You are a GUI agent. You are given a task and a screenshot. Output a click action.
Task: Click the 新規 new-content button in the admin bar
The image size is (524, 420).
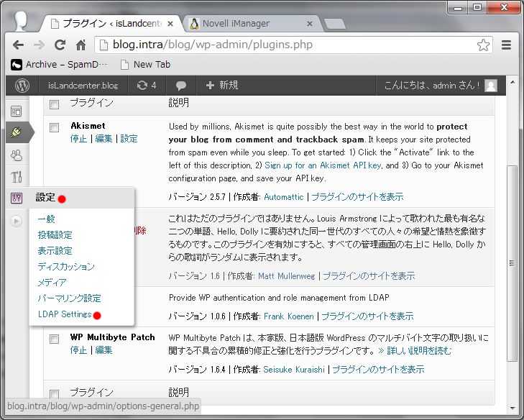[222, 86]
